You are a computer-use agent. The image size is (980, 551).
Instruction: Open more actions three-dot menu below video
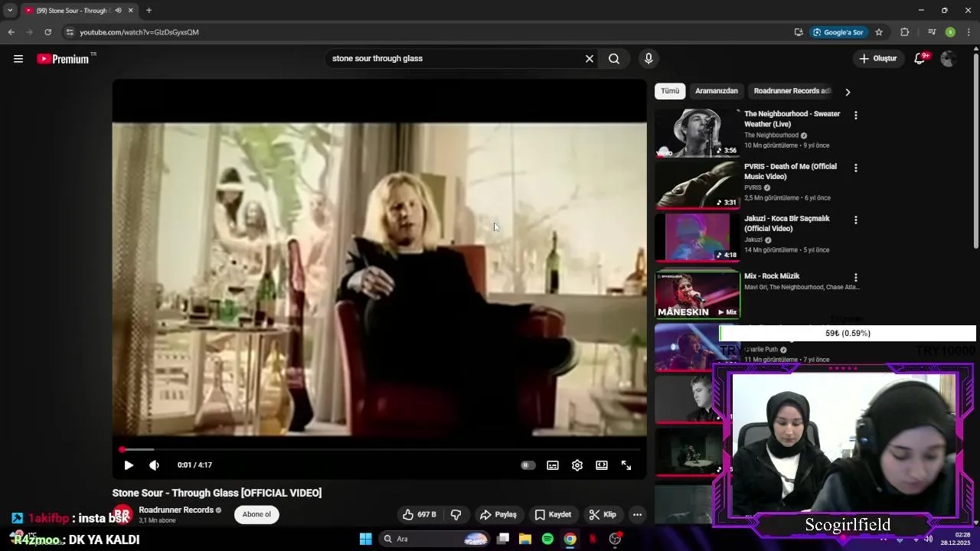637,515
